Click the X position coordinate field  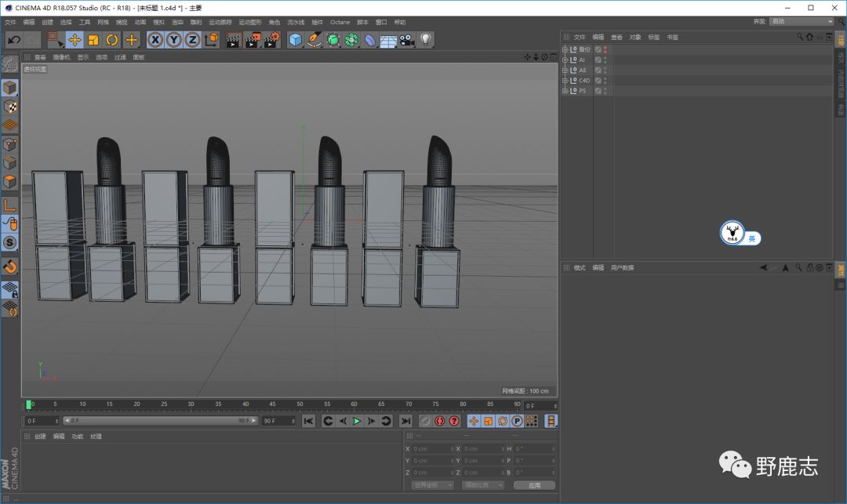[431, 449]
